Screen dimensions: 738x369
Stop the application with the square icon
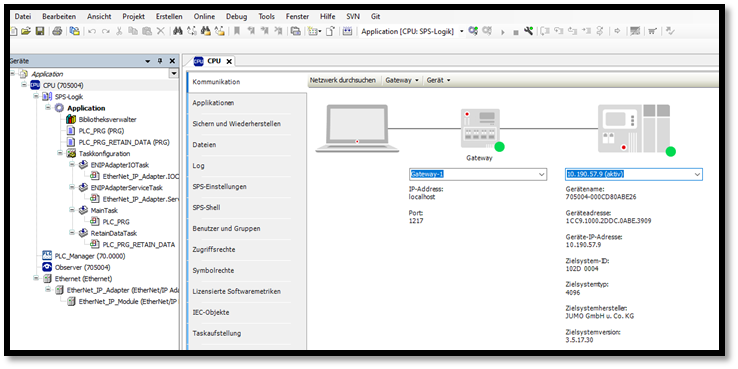(515, 32)
